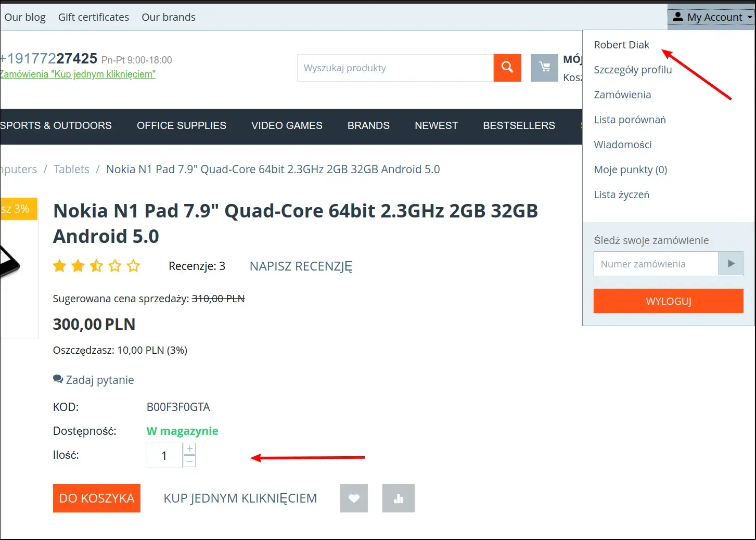This screenshot has height=540, width=756.
Task: Open Zamówienia in account menu
Action: point(622,95)
